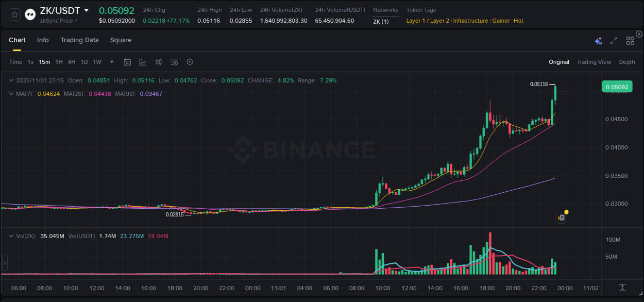Open the extra intervals dropdown beside 1W
Image resolution: width=644 pixels, height=302 pixels.
coord(110,62)
